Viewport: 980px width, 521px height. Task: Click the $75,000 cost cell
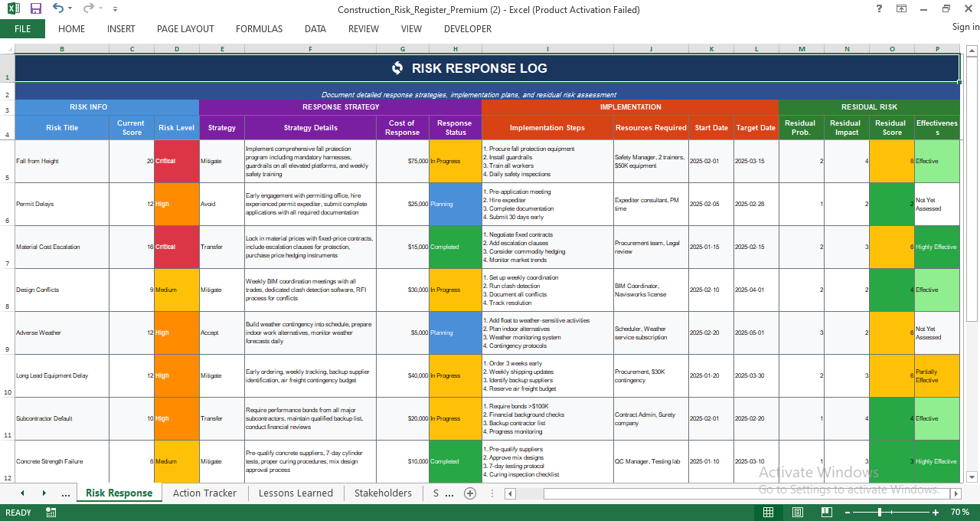click(x=402, y=161)
